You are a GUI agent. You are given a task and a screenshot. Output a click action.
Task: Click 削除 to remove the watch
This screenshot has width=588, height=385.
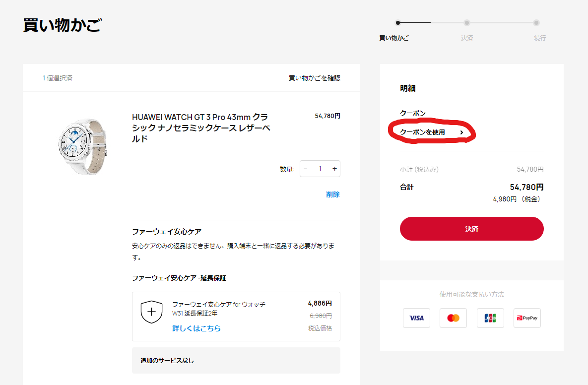(x=332, y=194)
